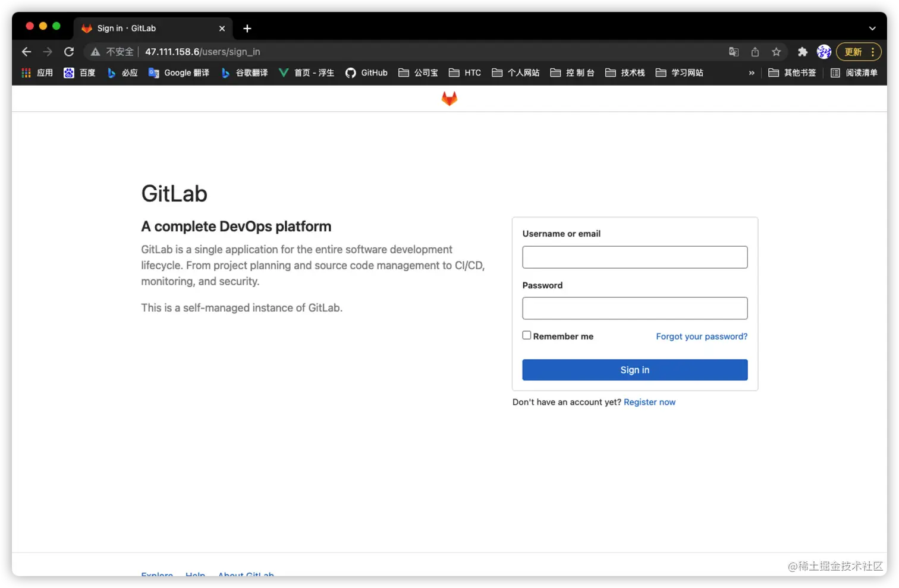Click the 更新 update button
899x588 pixels.
853,52
